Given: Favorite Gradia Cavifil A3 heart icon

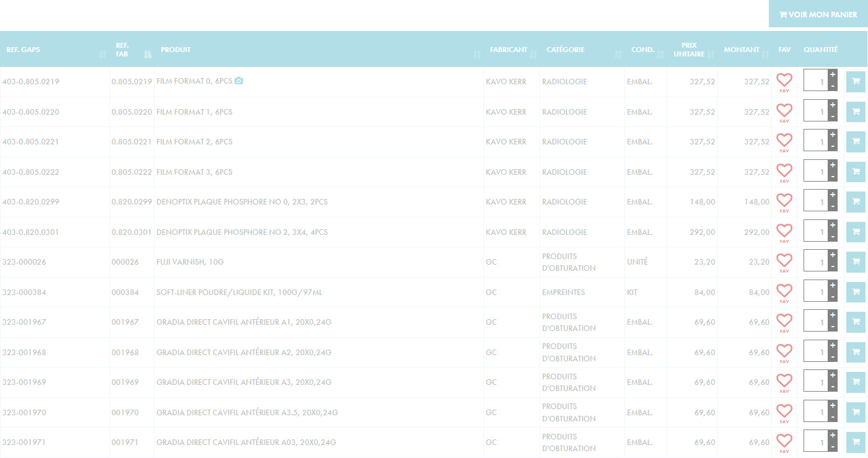Looking at the screenshot, I should pos(784,381).
